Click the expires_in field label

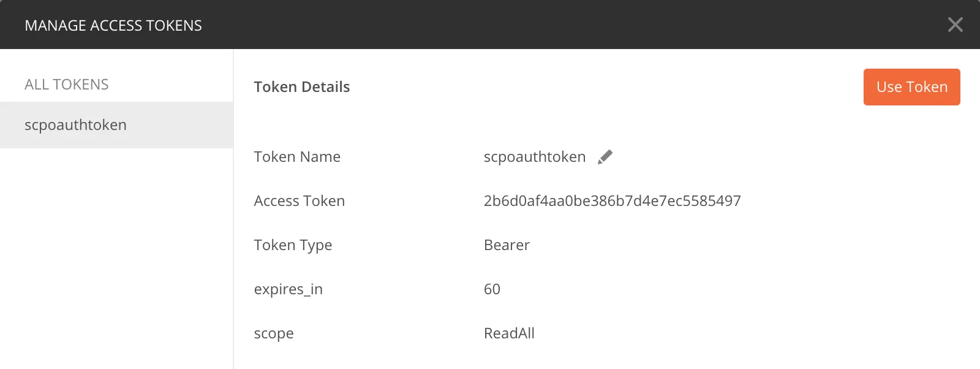[288, 289]
